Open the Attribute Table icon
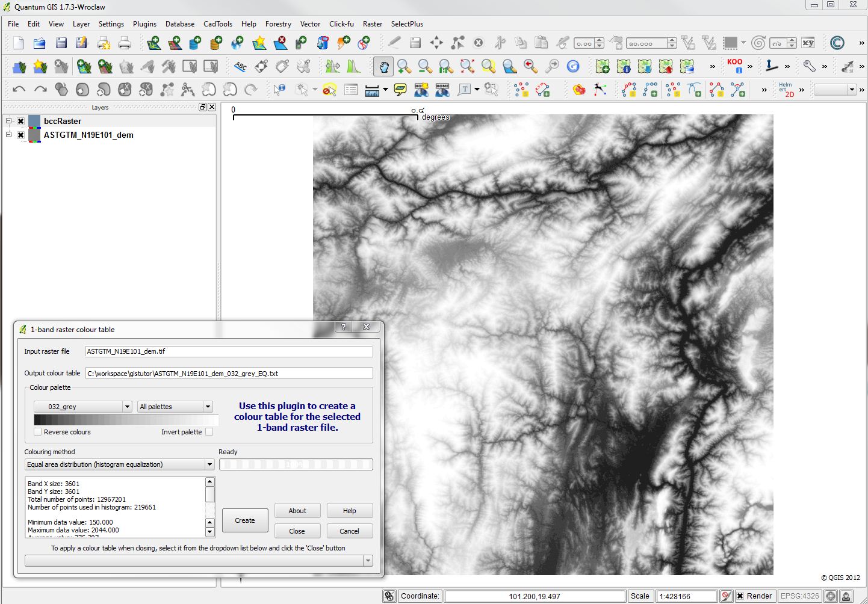The width and height of the screenshot is (868, 604). (x=351, y=89)
